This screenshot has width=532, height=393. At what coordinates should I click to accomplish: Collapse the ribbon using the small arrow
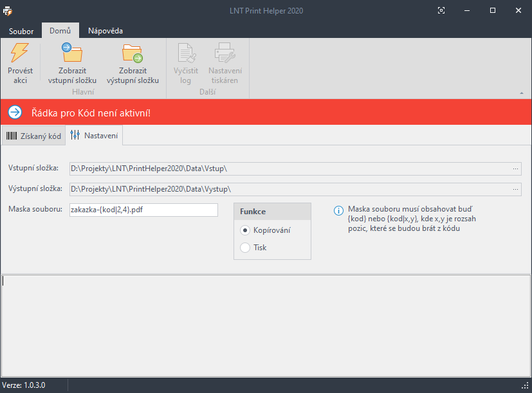[x=522, y=93]
